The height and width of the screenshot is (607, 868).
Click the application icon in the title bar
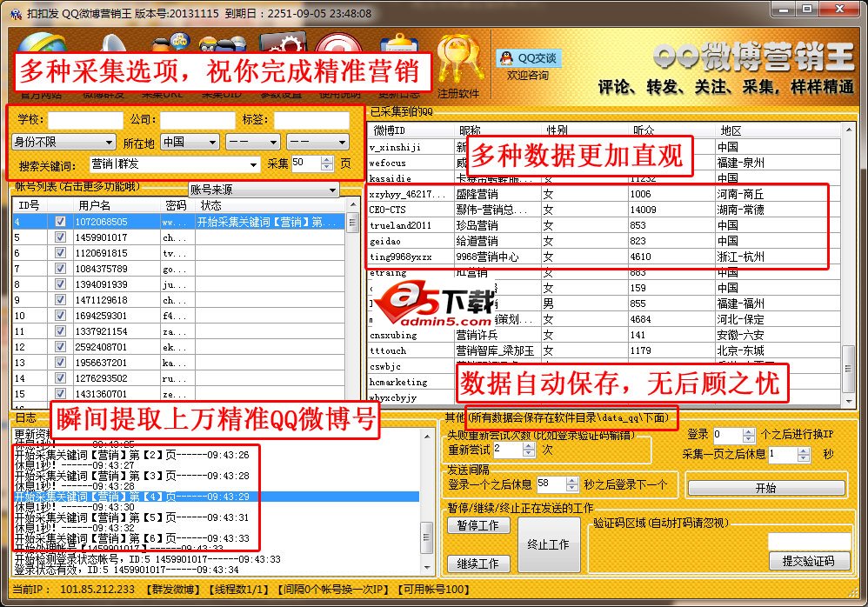(x=16, y=13)
